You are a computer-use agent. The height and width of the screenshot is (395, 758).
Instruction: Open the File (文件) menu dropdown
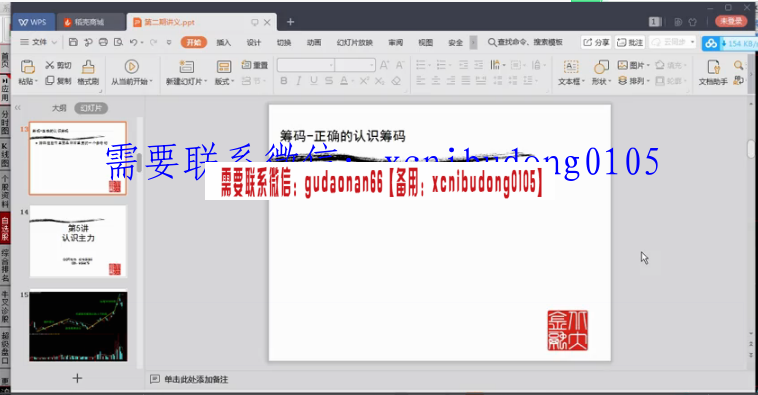coord(39,43)
